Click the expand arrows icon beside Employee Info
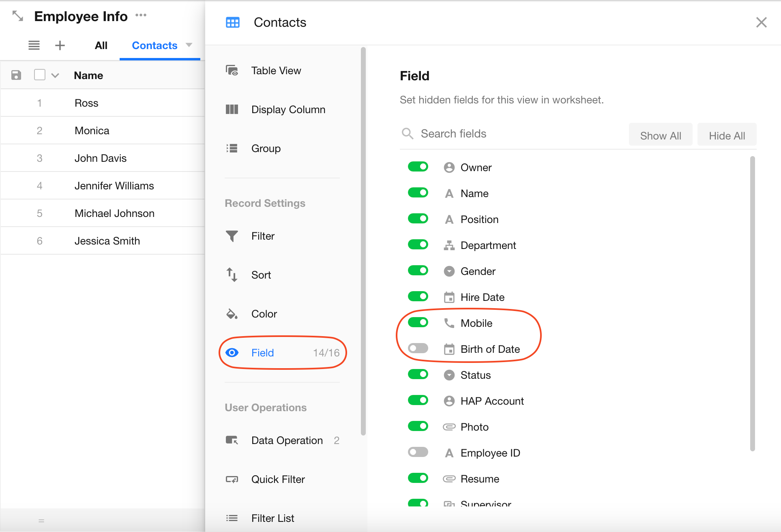This screenshot has height=532, width=781. tap(18, 16)
